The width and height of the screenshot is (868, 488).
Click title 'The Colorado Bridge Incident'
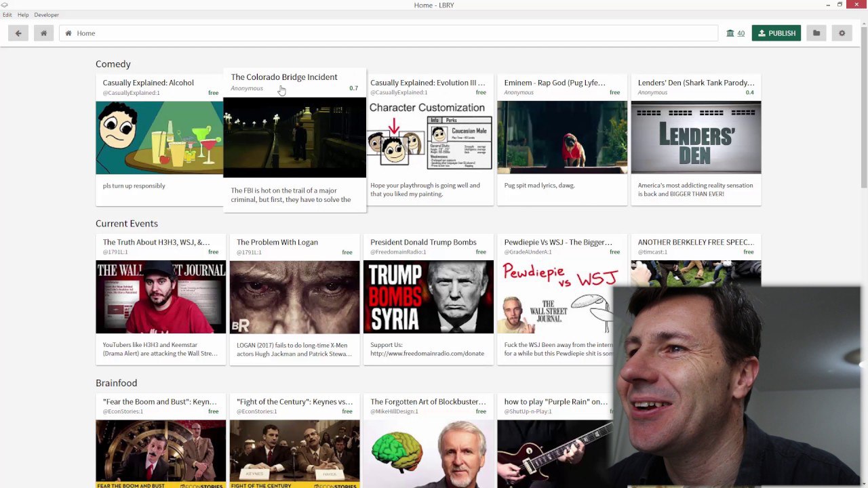[284, 77]
